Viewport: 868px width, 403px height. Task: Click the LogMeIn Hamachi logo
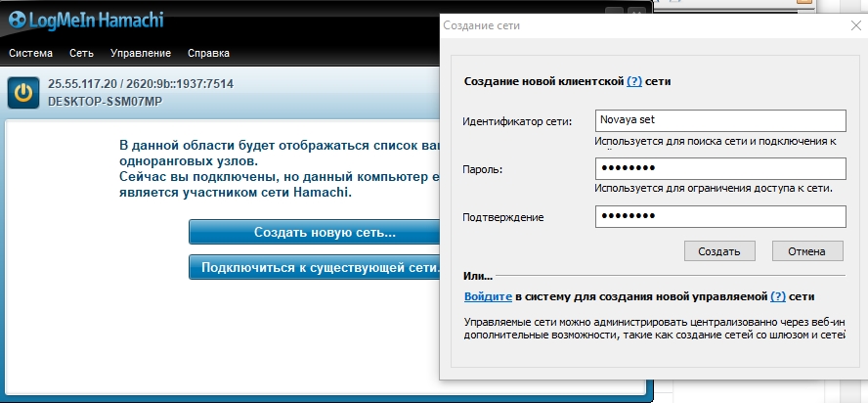click(x=86, y=21)
